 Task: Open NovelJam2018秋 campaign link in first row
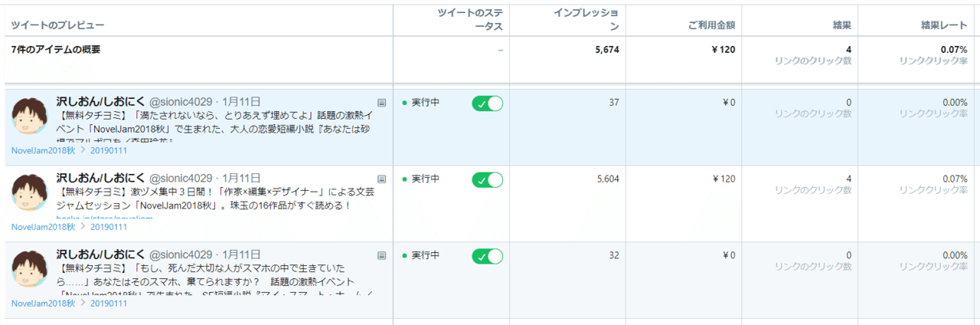(43, 150)
